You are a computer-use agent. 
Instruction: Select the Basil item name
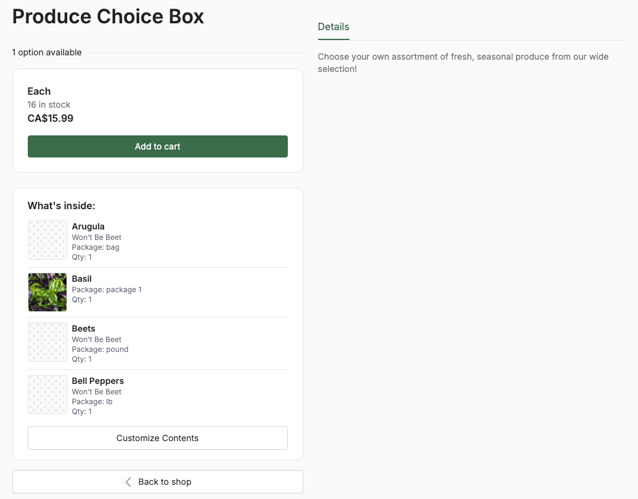pyautogui.click(x=81, y=279)
